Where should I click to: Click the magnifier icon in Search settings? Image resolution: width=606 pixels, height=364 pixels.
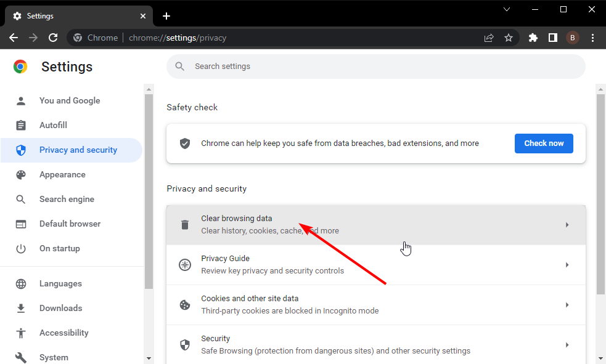tap(180, 67)
